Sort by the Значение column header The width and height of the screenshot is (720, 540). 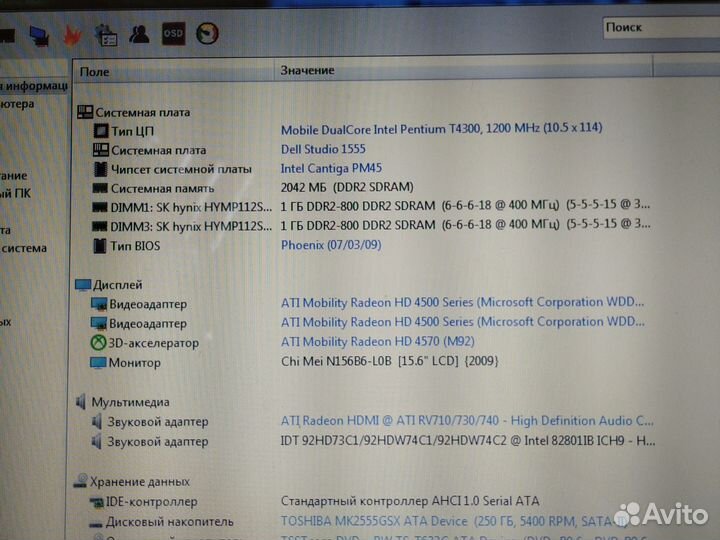(463, 70)
